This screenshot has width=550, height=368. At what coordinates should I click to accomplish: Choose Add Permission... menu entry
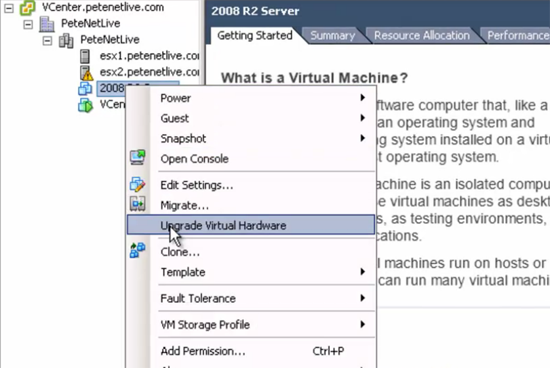[251, 351]
